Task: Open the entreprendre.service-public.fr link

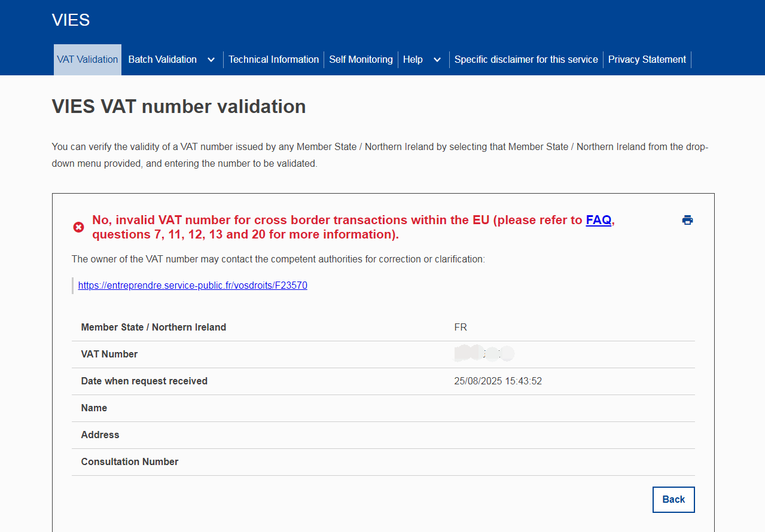Action: pos(193,286)
